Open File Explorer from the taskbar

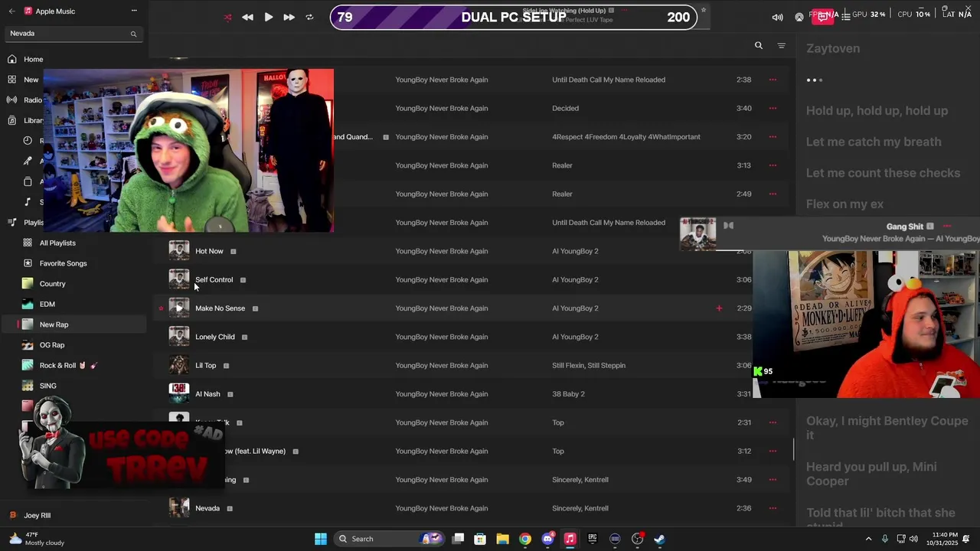[503, 539]
